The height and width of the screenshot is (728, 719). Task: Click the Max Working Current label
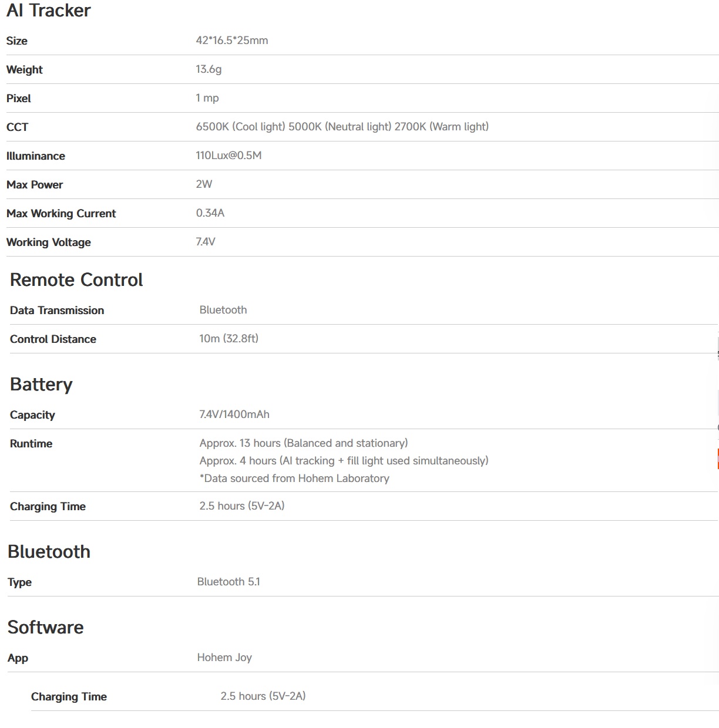click(61, 214)
